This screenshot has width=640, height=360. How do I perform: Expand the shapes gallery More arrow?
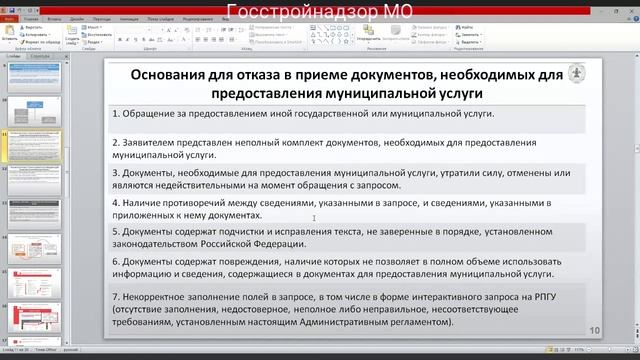pyautogui.click(x=352, y=42)
